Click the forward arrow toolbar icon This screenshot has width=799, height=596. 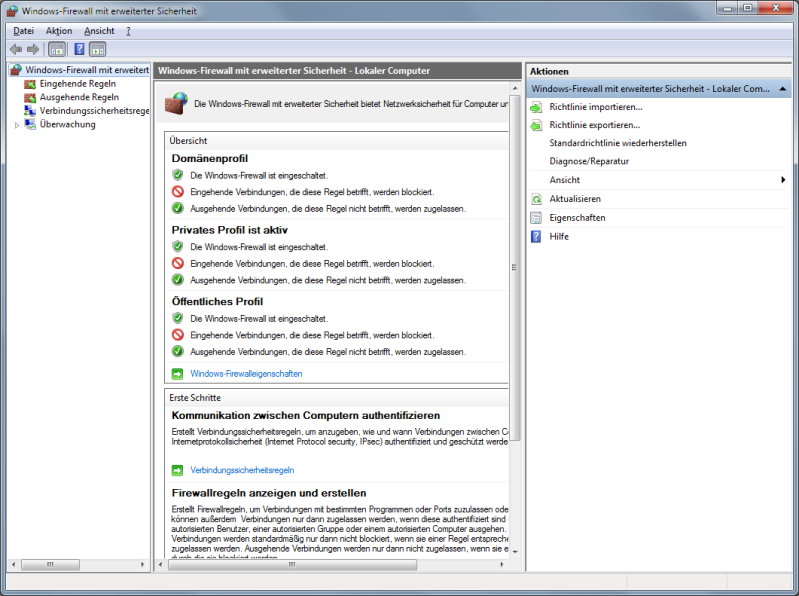pyautogui.click(x=33, y=49)
